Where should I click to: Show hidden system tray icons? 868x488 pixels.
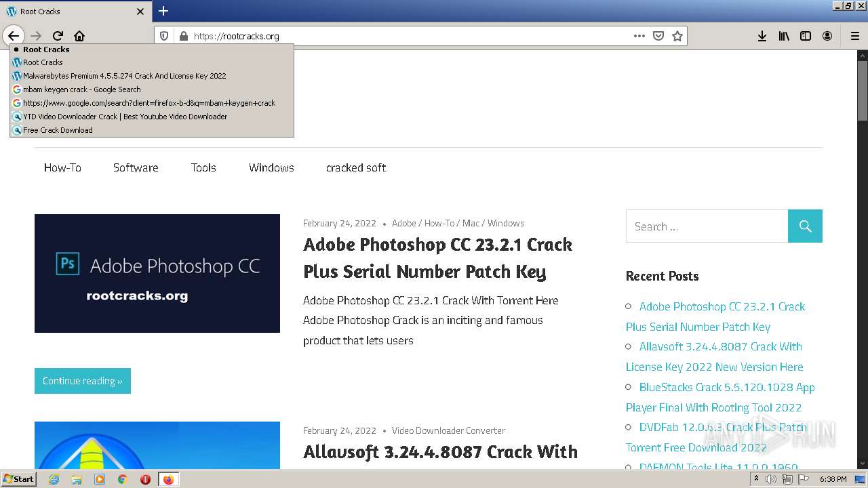[756, 479]
